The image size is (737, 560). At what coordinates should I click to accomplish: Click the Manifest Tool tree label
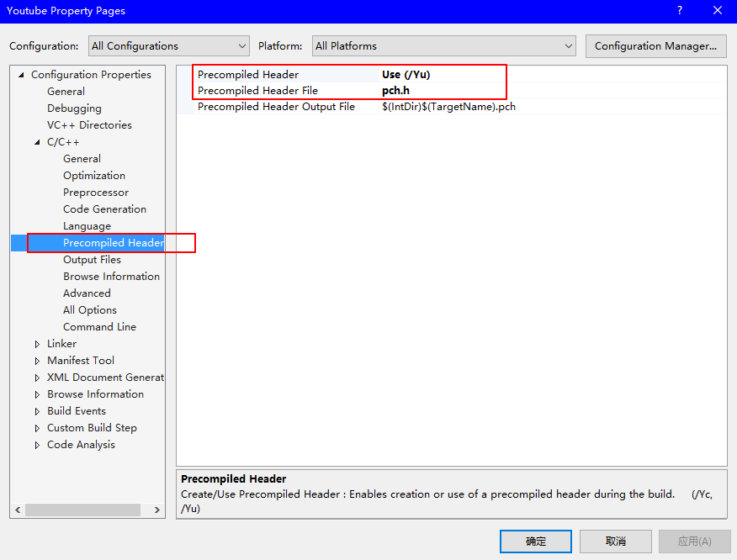[81, 361]
